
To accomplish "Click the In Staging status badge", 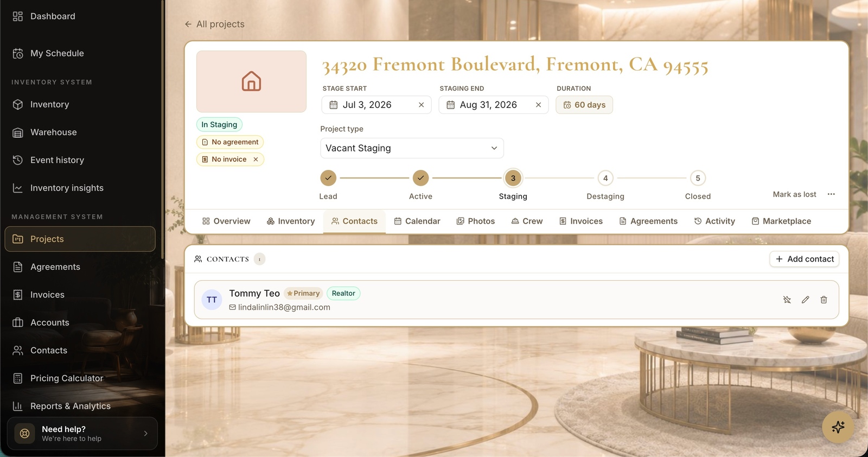I will [x=219, y=124].
